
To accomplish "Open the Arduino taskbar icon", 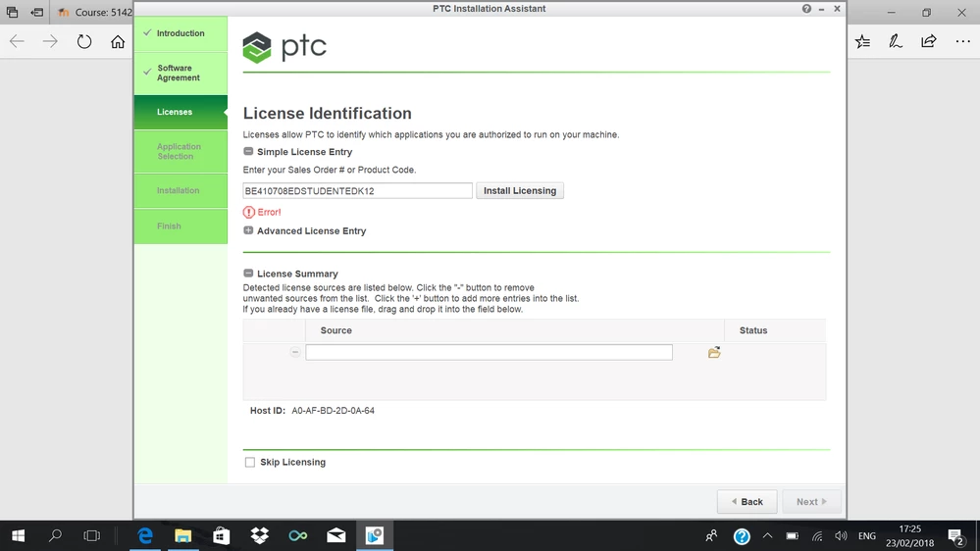I will coord(298,535).
